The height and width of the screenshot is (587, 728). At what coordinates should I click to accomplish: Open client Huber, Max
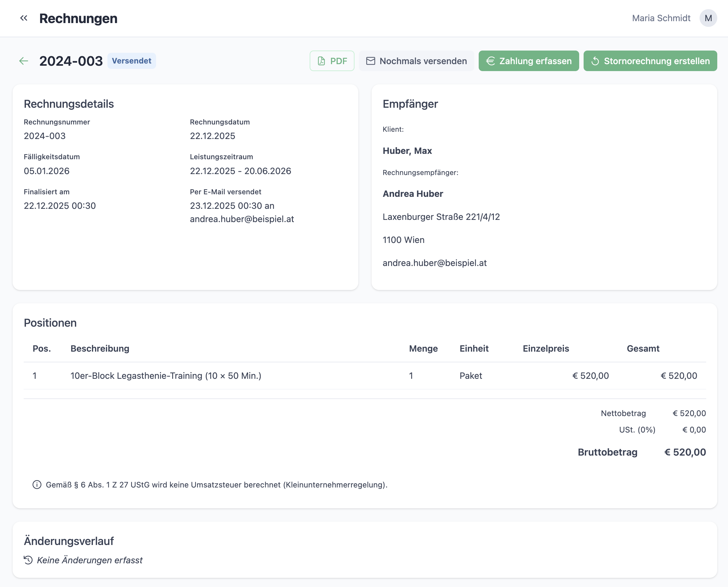click(x=407, y=151)
